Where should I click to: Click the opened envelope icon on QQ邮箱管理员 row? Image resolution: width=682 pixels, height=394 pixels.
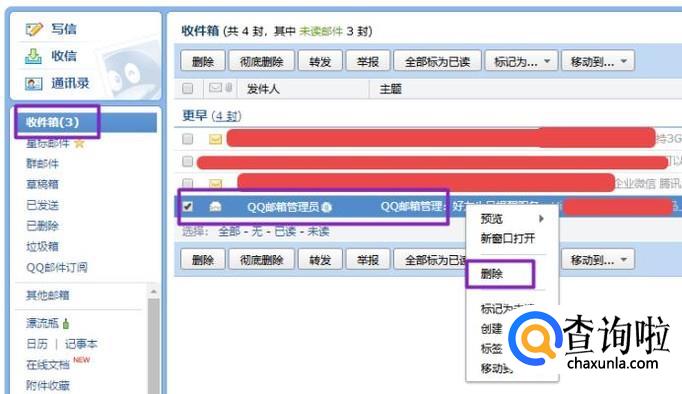click(215, 207)
